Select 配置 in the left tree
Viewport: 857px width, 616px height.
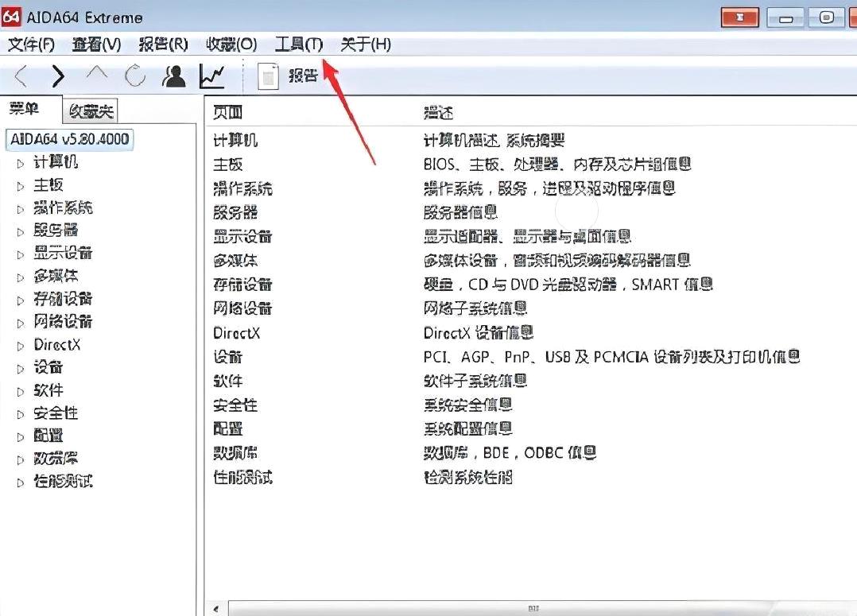point(48,436)
